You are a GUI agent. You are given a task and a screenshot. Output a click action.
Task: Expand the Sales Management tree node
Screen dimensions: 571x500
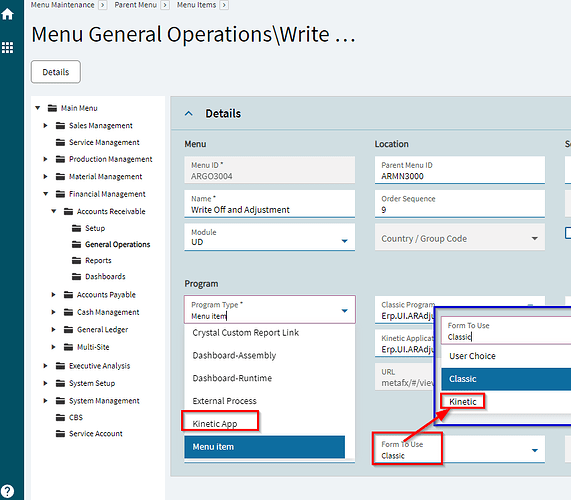45,126
